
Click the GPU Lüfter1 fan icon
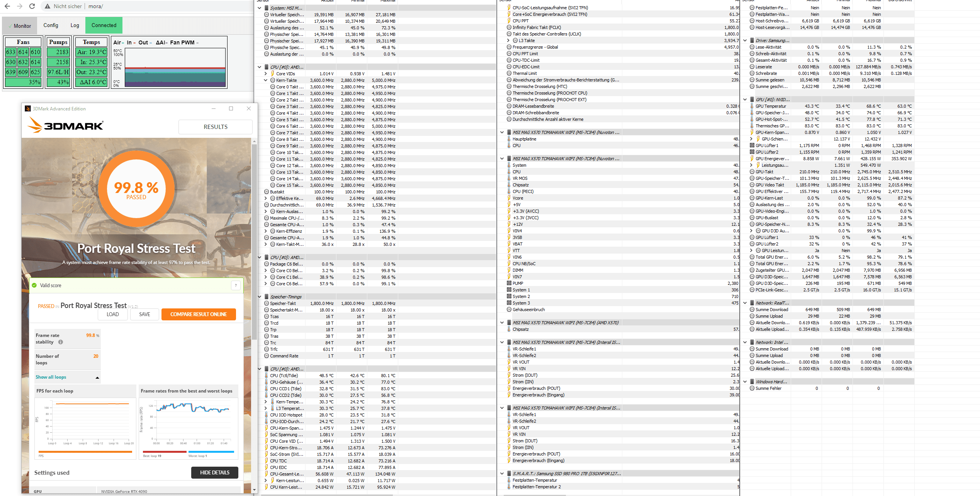(752, 146)
